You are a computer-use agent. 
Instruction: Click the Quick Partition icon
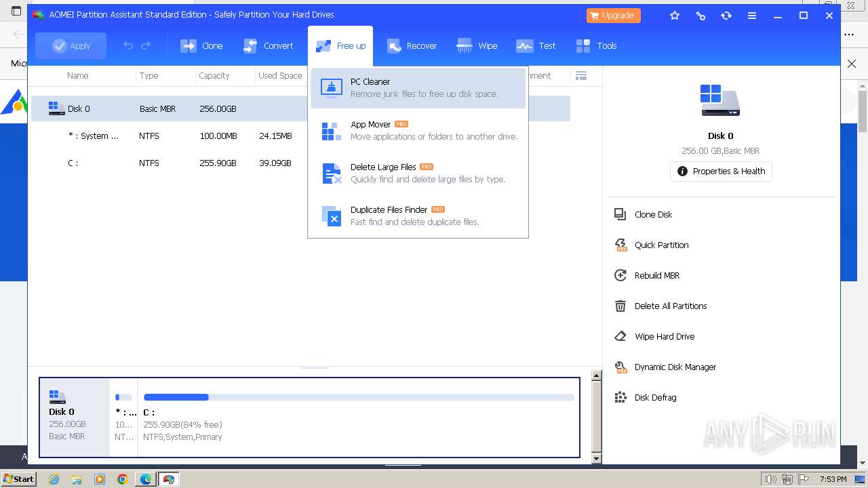point(620,245)
